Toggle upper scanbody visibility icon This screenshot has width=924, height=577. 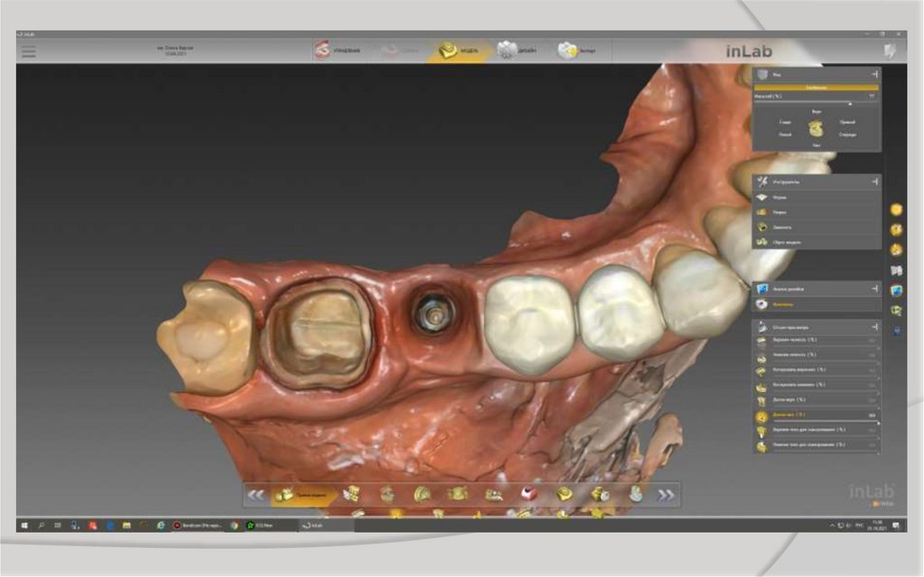tap(762, 432)
